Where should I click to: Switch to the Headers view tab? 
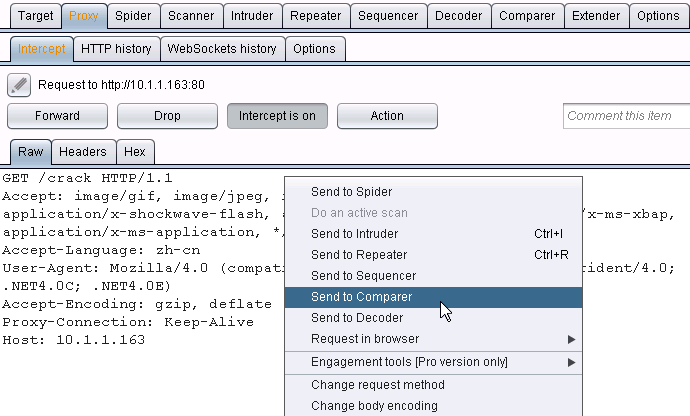[x=83, y=152]
